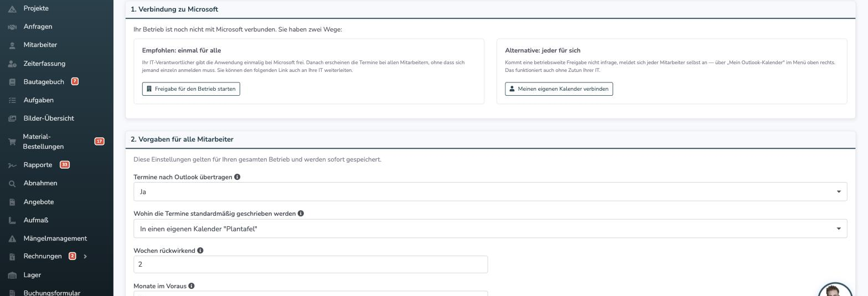Click the Bilder-Übersicht images icon
The height and width of the screenshot is (296, 868).
coord(12,119)
